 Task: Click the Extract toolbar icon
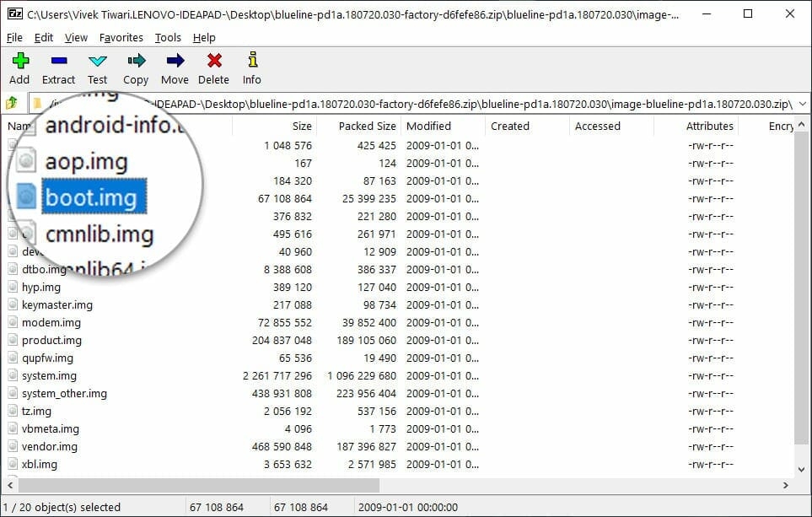[58, 67]
